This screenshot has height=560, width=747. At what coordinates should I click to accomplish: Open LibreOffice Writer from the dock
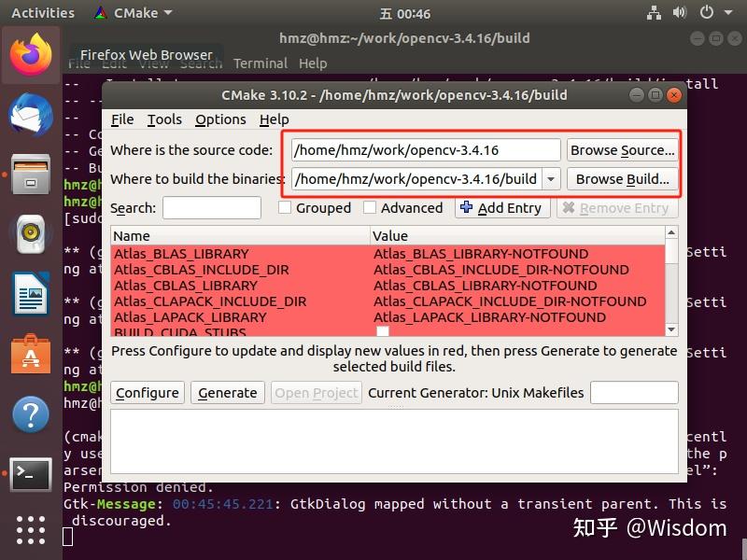(30, 295)
